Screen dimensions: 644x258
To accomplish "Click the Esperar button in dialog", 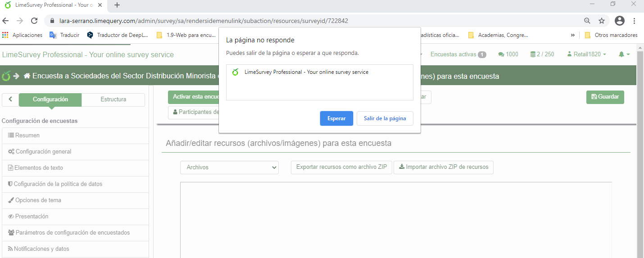I will click(x=336, y=118).
